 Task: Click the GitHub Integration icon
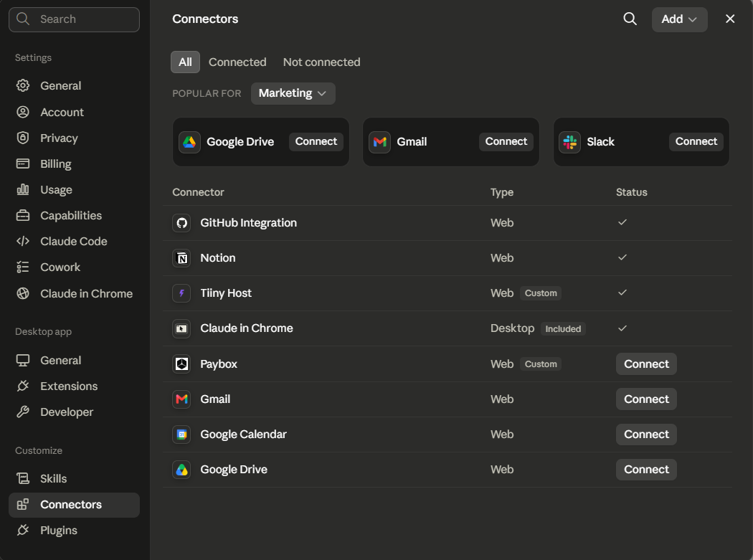(181, 223)
